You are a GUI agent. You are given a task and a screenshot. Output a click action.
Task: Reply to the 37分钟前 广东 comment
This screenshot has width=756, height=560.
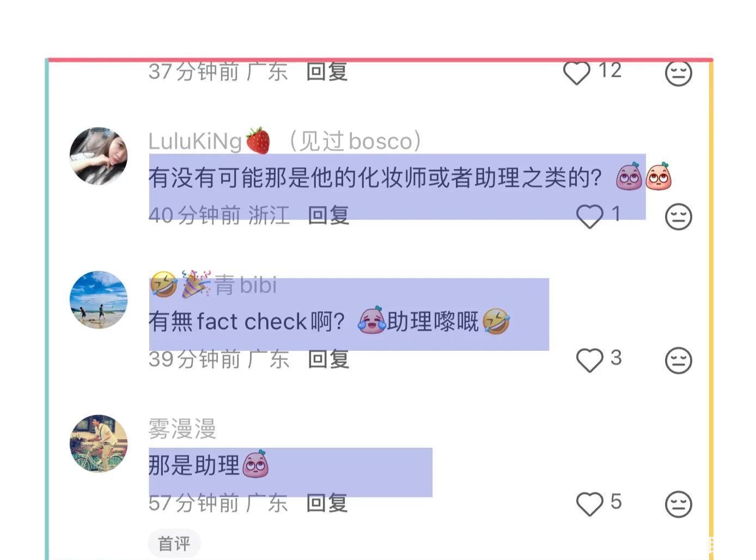pos(327,71)
